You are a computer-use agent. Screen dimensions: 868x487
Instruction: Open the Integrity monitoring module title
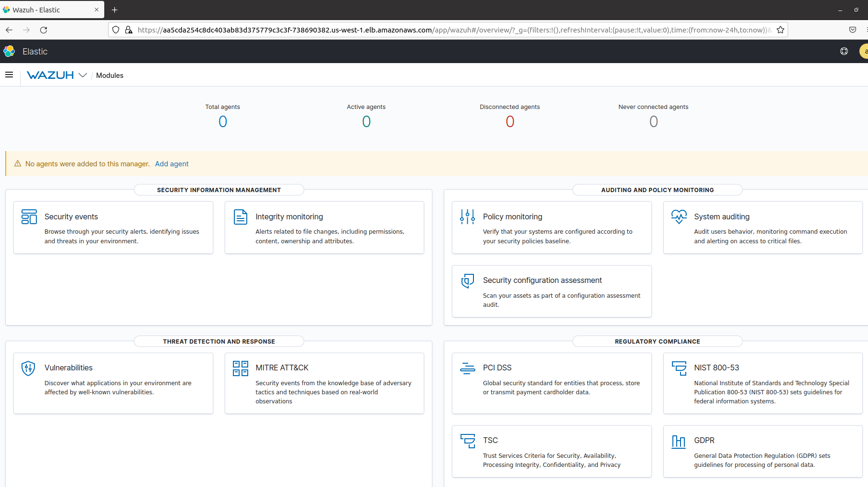pyautogui.click(x=289, y=216)
